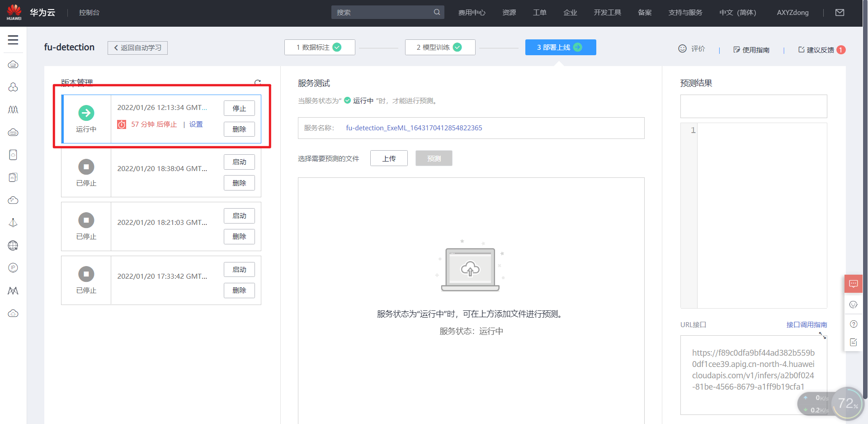Click the stopped icon for 17:33:42 version
Image resolution: width=868 pixels, height=424 pixels.
[86, 274]
